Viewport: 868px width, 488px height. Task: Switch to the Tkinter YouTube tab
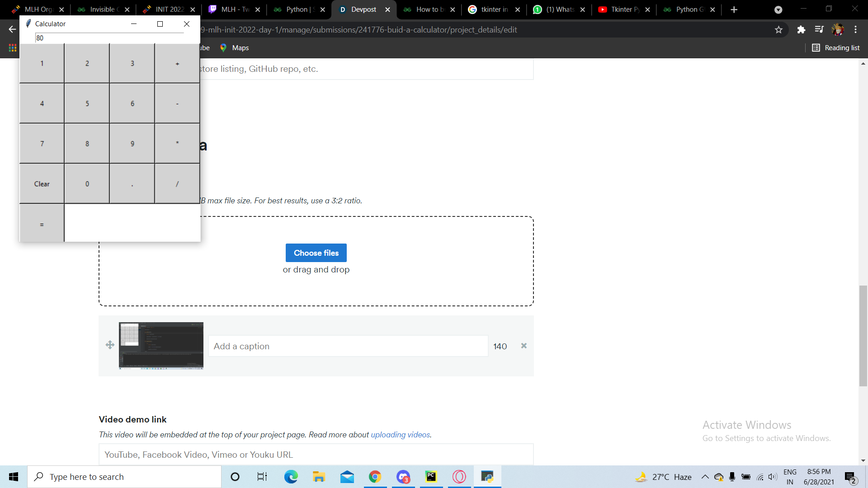point(624,9)
